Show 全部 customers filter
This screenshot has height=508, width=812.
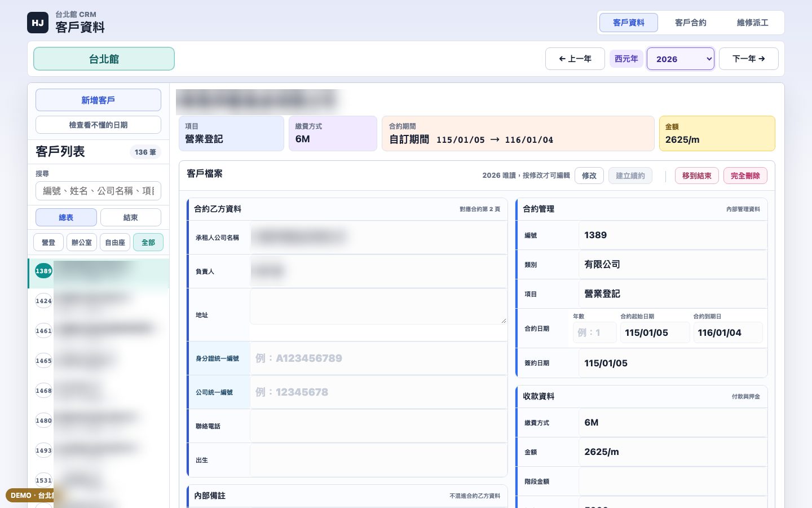point(148,242)
